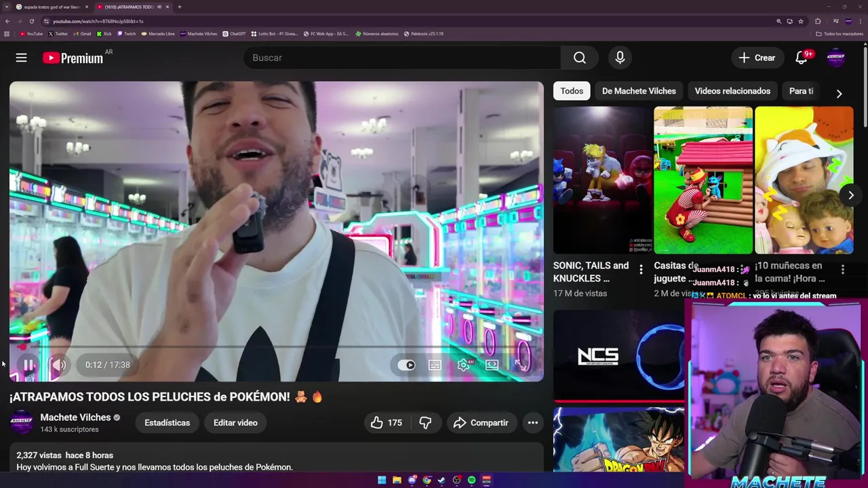Open more actions menu beside Compartir
This screenshot has height=488, width=868.
(533, 422)
